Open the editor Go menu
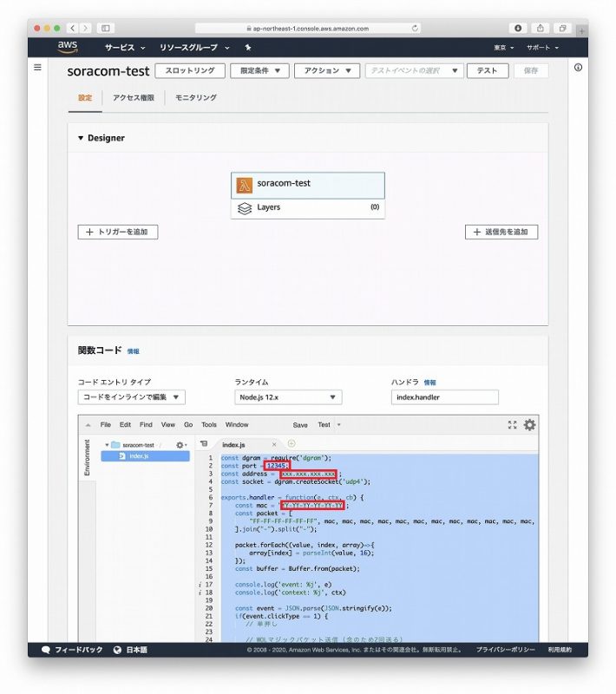The height and width of the screenshot is (694, 616). click(188, 425)
